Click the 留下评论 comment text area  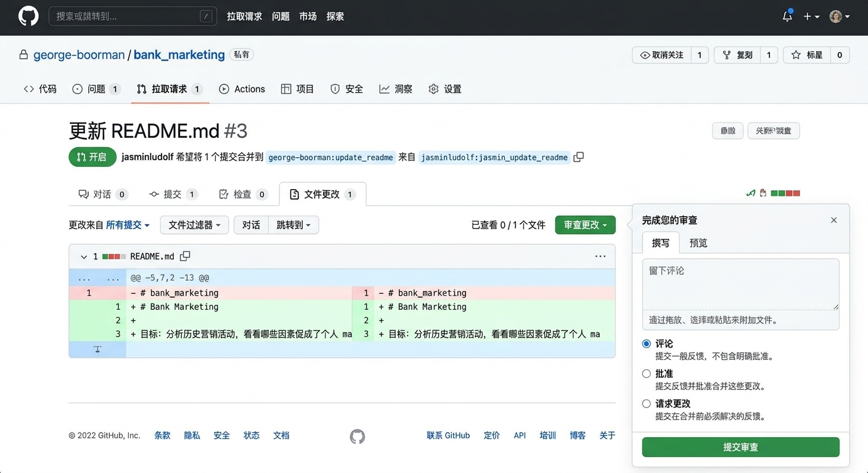(x=740, y=284)
